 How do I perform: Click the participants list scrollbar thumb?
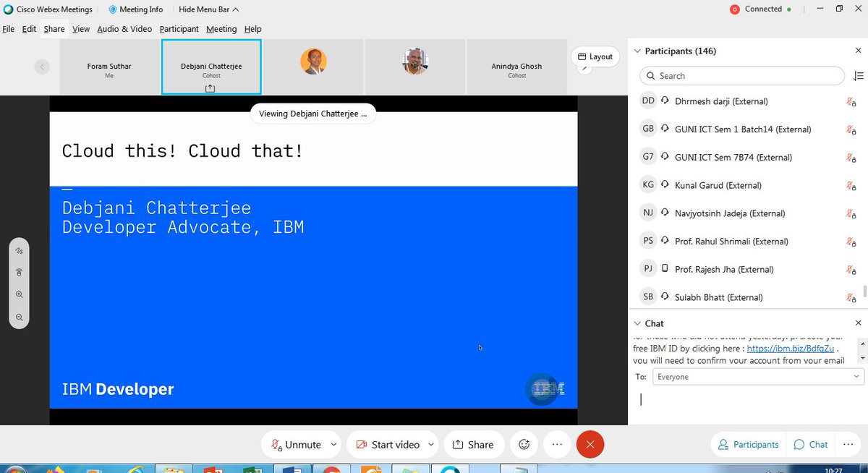coord(864,291)
